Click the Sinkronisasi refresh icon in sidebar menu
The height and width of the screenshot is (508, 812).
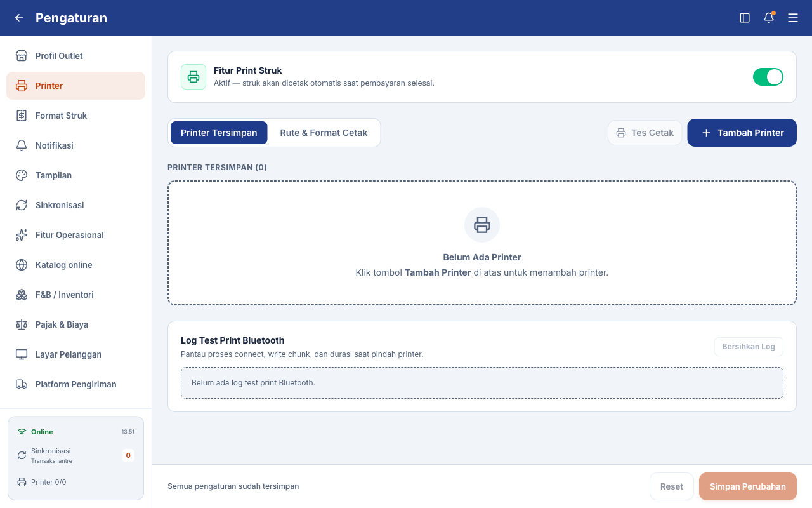click(22, 205)
